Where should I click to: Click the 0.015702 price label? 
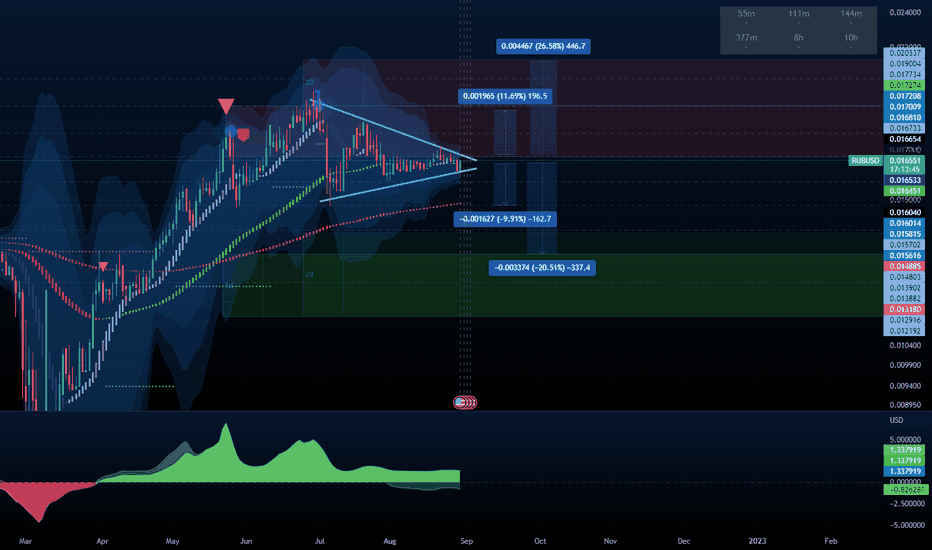905,244
